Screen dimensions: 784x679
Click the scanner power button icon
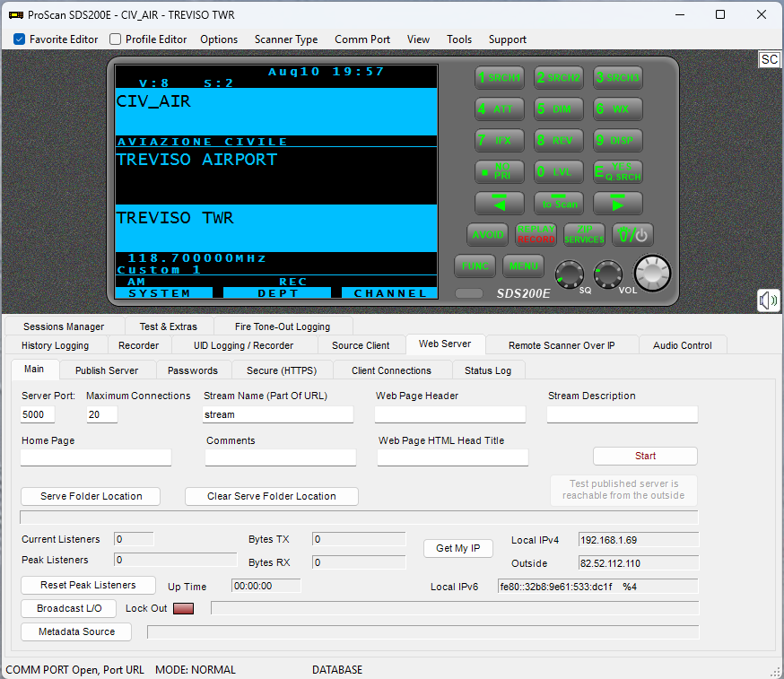632,234
